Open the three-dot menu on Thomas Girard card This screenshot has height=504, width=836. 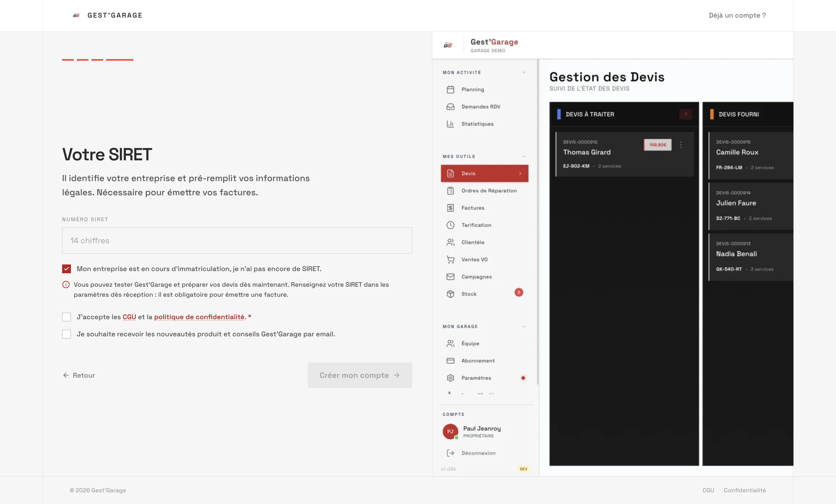point(681,145)
